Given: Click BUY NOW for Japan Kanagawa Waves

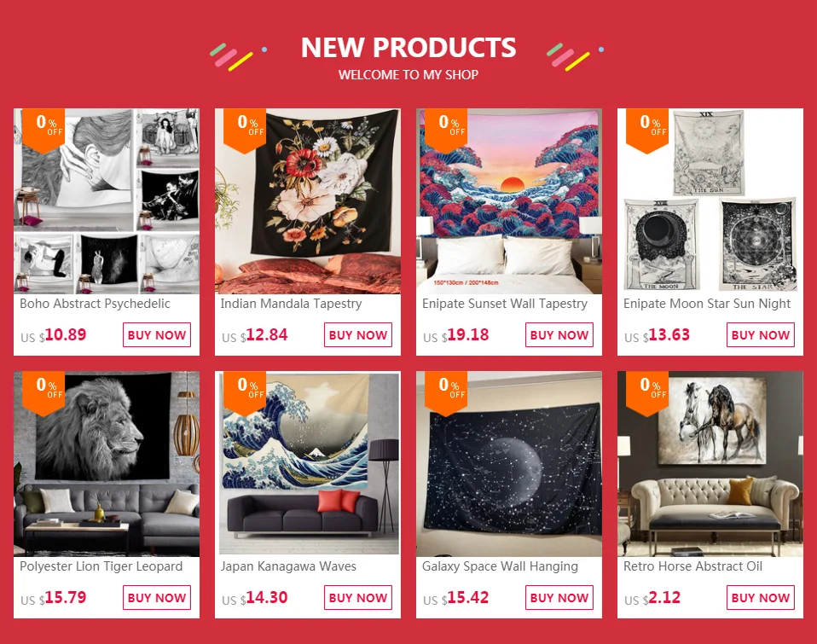Looking at the screenshot, I should pos(358,598).
